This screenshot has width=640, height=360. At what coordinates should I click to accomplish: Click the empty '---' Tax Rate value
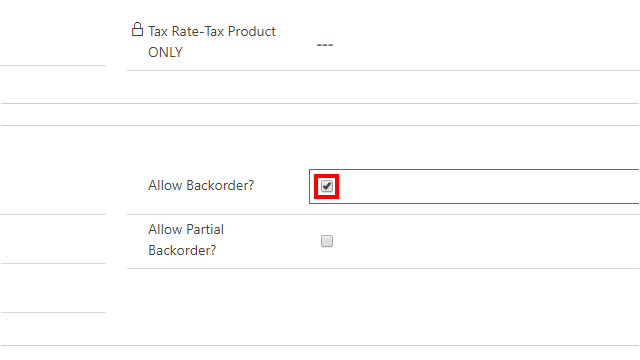pyautogui.click(x=325, y=45)
